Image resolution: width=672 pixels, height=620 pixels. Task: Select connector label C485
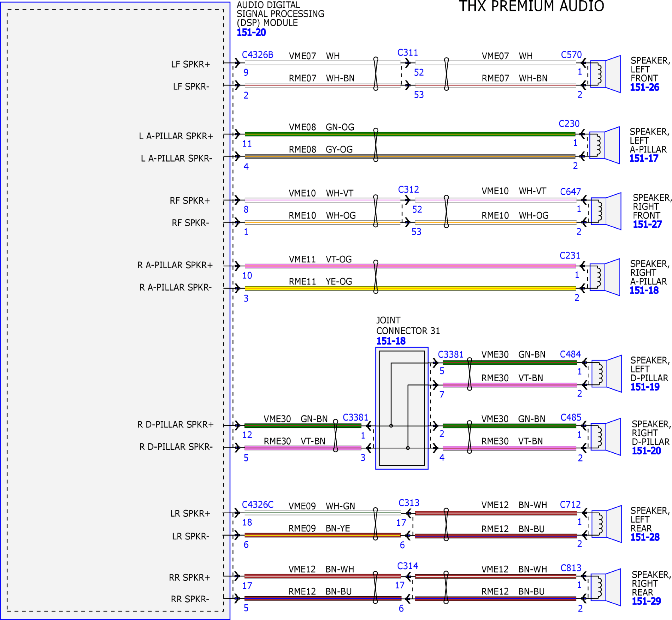pos(571,417)
